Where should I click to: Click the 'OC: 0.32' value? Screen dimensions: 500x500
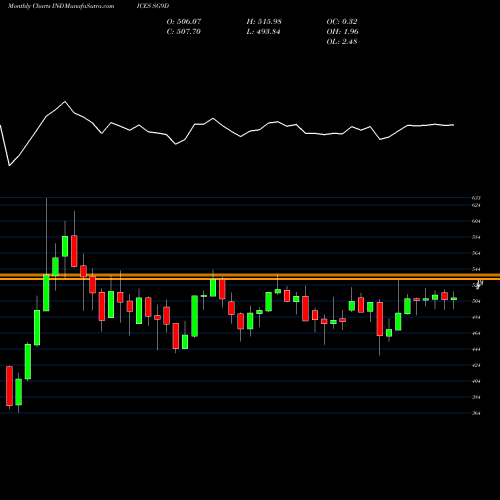(x=342, y=21)
